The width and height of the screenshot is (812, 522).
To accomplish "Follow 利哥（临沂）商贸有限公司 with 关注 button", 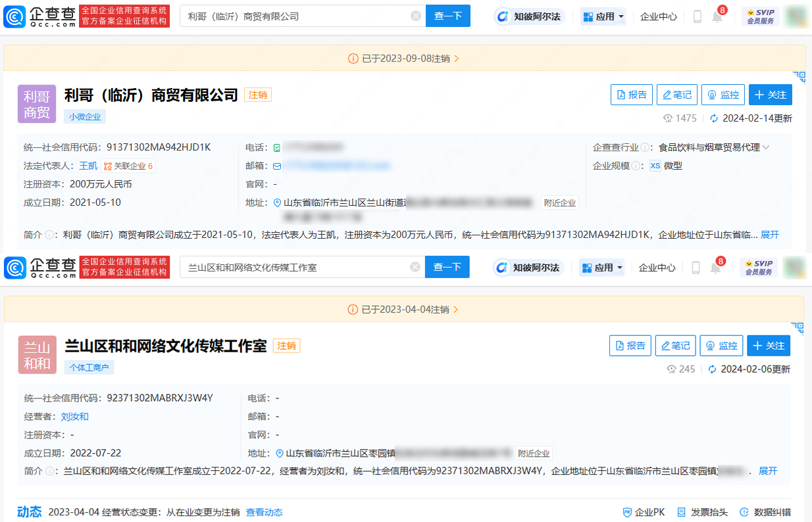I will [x=770, y=95].
